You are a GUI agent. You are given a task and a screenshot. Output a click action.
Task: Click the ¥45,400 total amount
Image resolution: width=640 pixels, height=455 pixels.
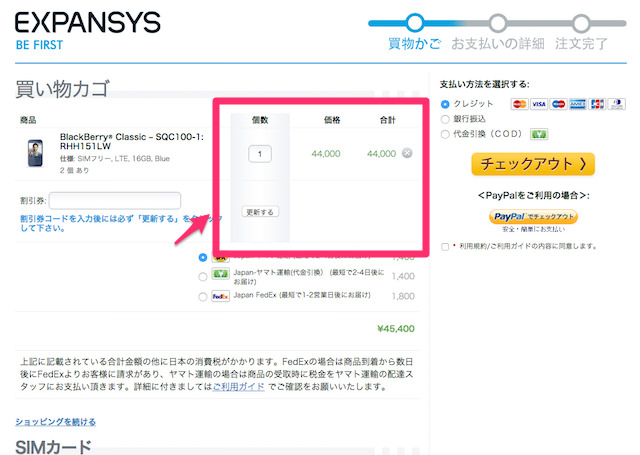[x=396, y=328]
